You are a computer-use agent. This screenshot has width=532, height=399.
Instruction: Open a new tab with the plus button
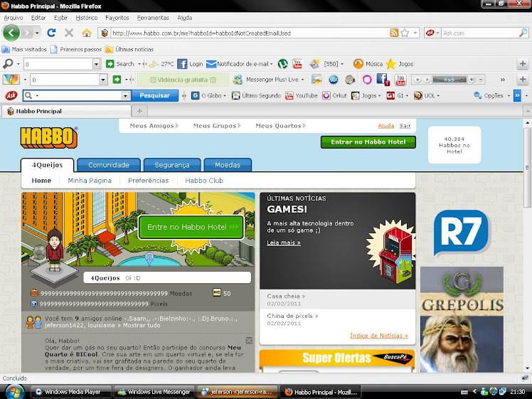tap(139, 111)
